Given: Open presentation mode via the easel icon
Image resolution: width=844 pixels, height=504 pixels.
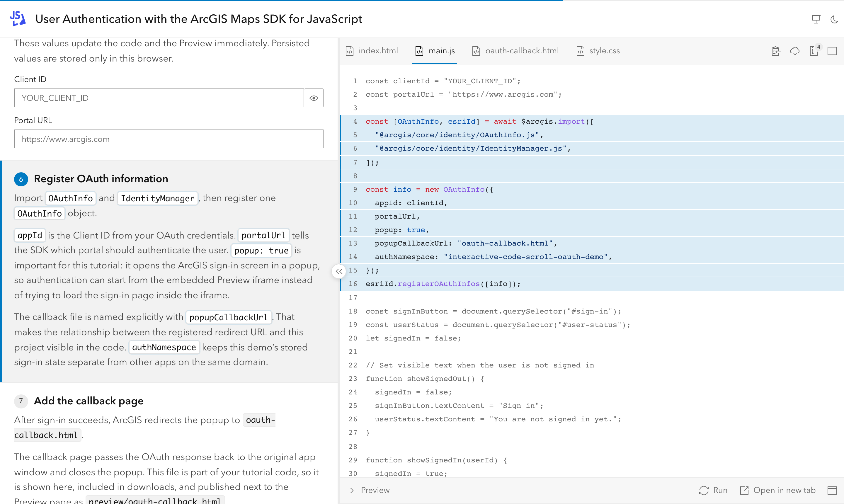Looking at the screenshot, I should click(816, 19).
